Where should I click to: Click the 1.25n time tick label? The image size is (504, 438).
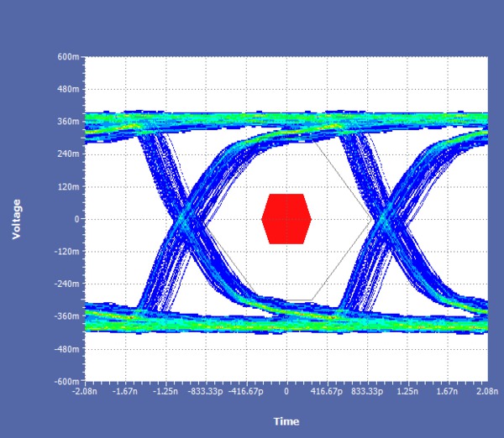tap(407, 392)
